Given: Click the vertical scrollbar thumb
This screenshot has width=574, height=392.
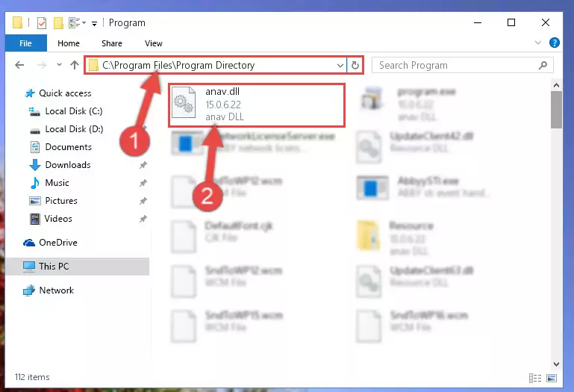Looking at the screenshot, I should 556,110.
